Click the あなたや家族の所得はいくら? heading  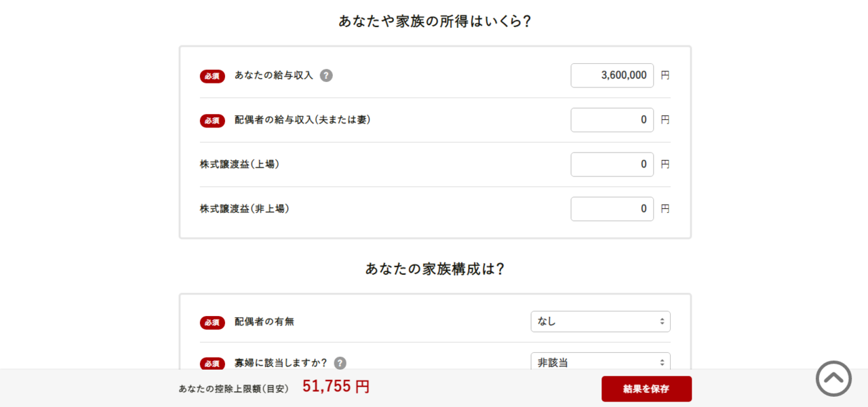click(x=435, y=21)
